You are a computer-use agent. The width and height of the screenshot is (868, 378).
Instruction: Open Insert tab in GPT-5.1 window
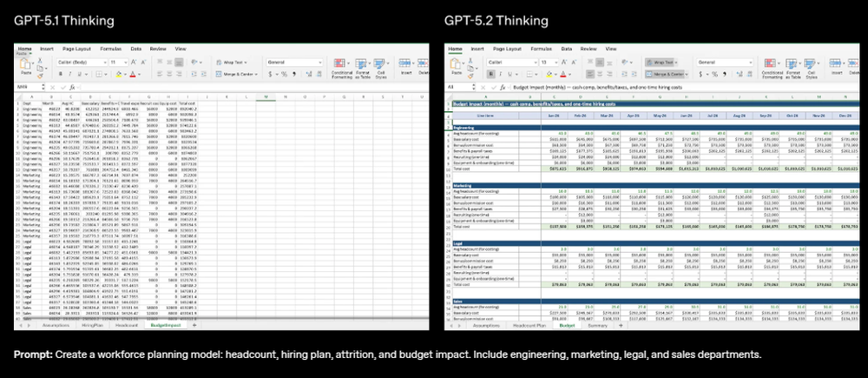coord(47,49)
